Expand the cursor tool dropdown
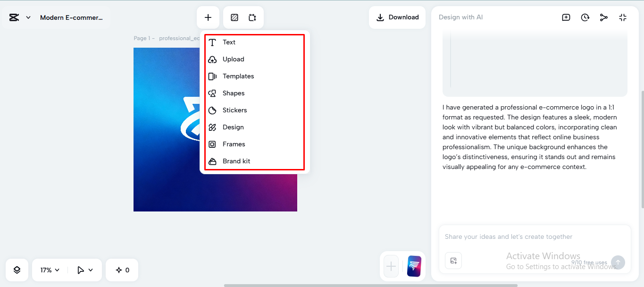The width and height of the screenshot is (644, 287). (85, 270)
